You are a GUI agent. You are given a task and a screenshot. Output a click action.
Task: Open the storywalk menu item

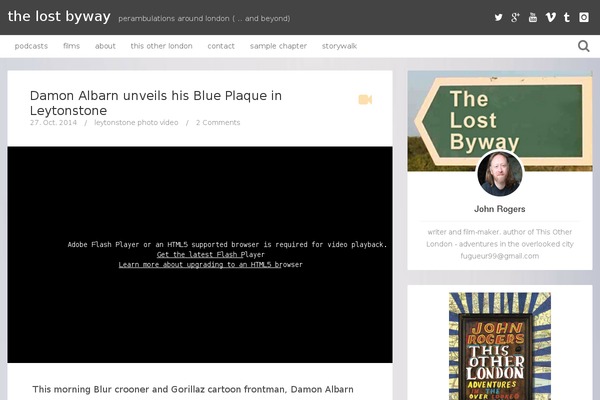[339, 46]
